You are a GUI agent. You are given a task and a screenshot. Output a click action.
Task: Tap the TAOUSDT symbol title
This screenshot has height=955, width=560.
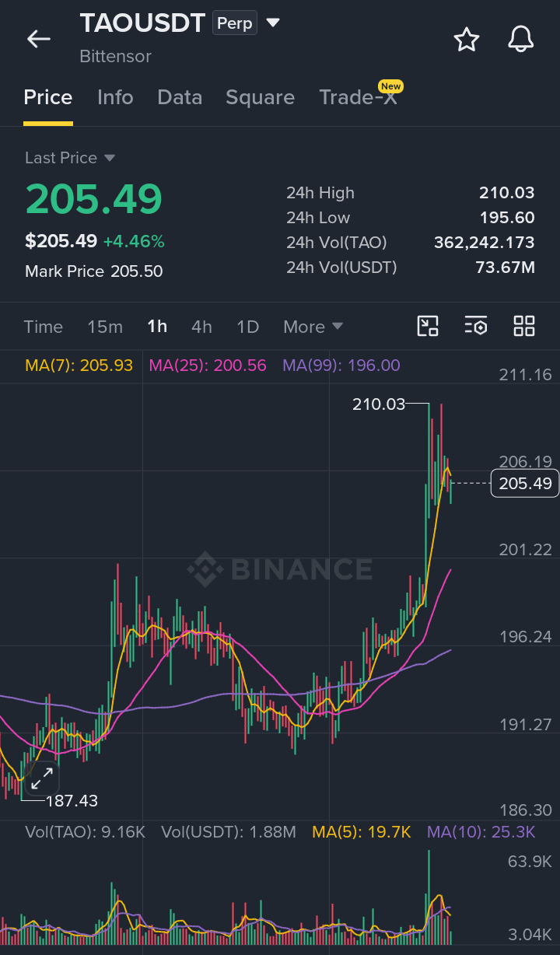coord(142,23)
